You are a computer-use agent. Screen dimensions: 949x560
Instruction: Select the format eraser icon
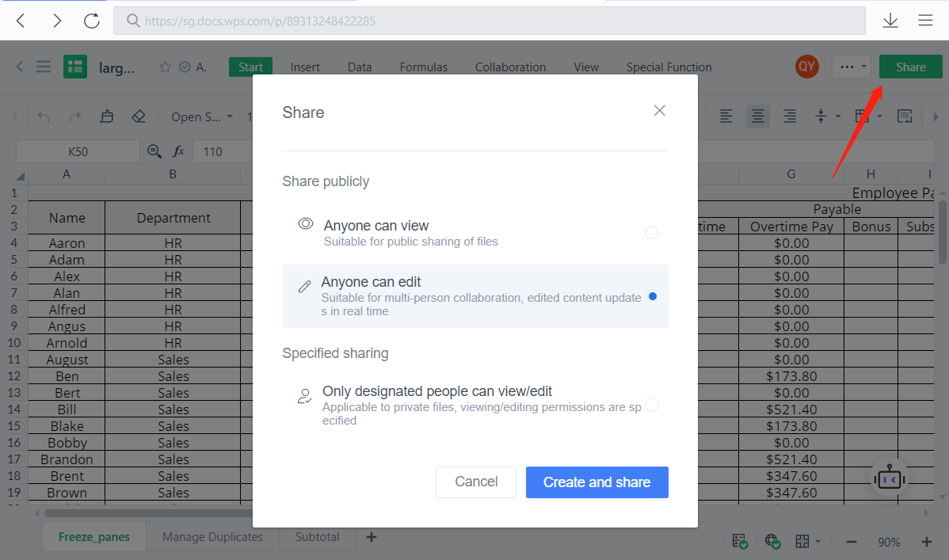coord(139,116)
